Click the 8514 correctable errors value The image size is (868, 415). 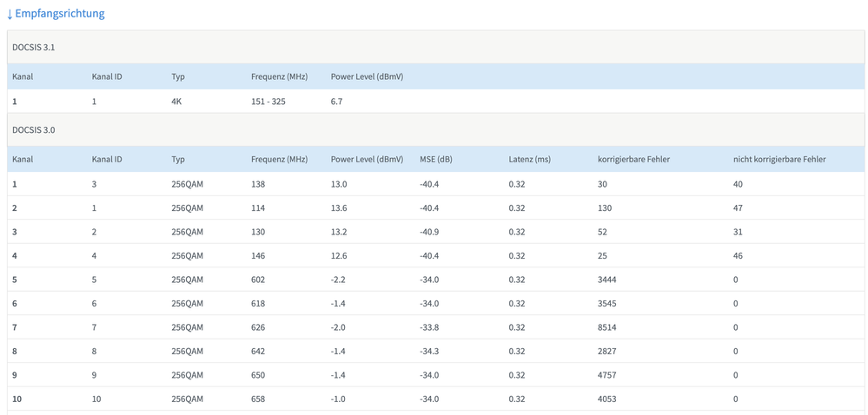[607, 327]
